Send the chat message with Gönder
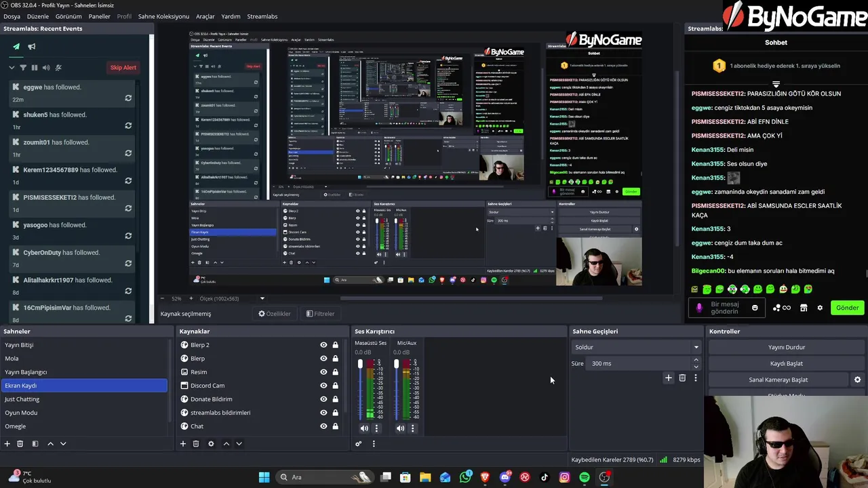This screenshot has height=488, width=868. 847,308
